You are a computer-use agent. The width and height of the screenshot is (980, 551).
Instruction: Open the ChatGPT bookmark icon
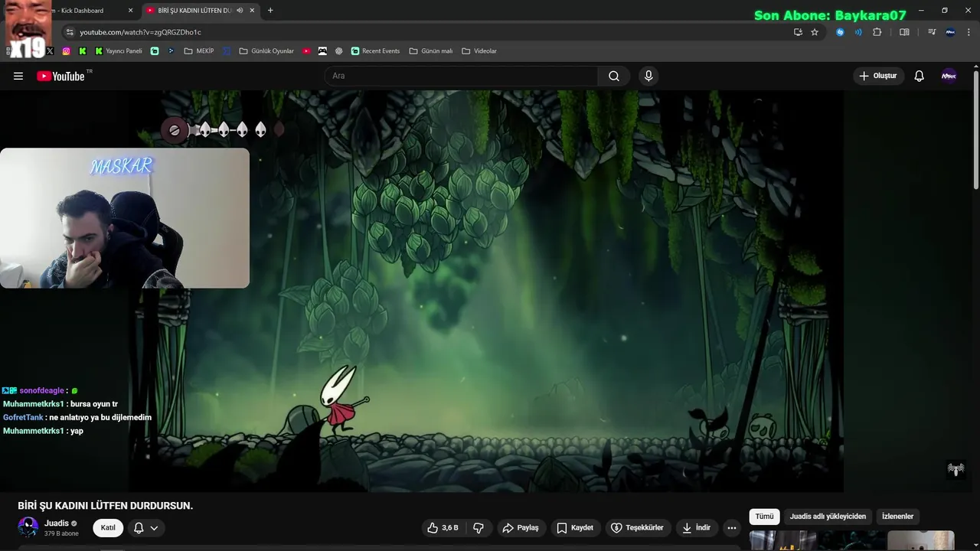coord(338,51)
